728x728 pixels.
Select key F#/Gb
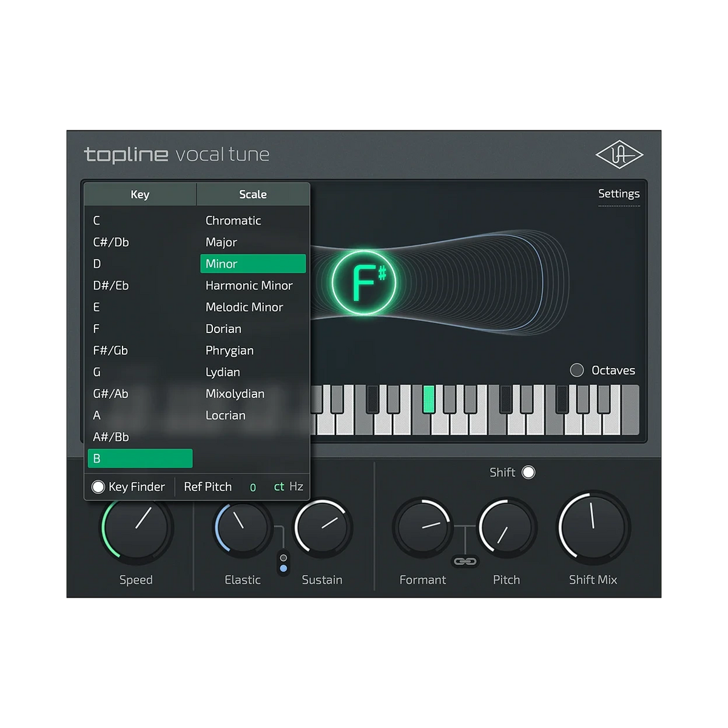140,350
